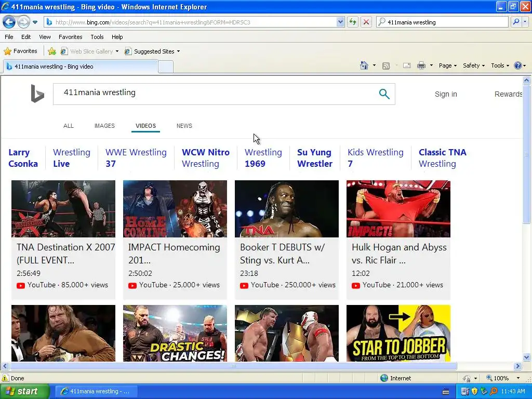Click the browser Forward arrow button

click(x=23, y=22)
